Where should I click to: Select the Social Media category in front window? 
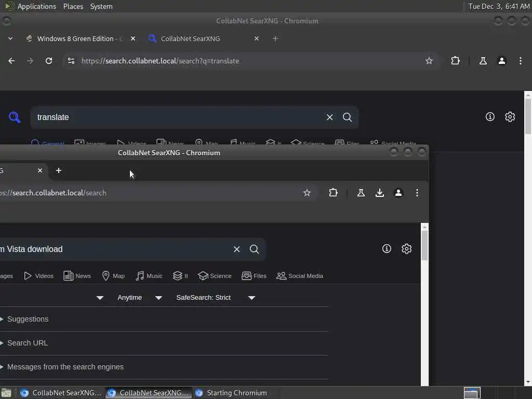coord(300,276)
